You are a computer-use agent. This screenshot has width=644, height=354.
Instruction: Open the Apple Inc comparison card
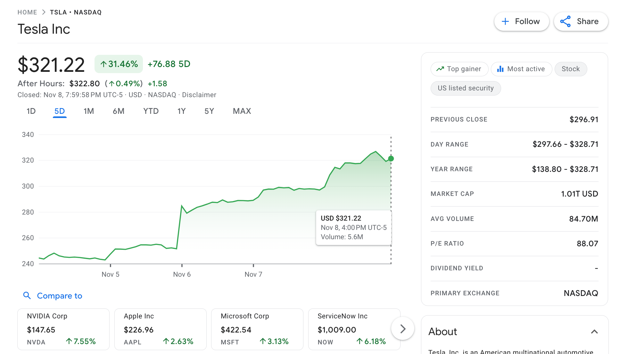click(x=161, y=329)
